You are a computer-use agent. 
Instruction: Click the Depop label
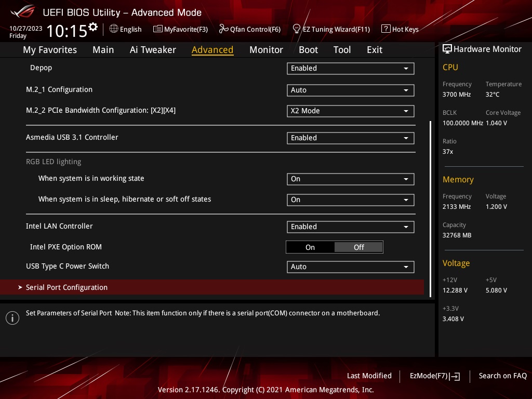(x=41, y=68)
